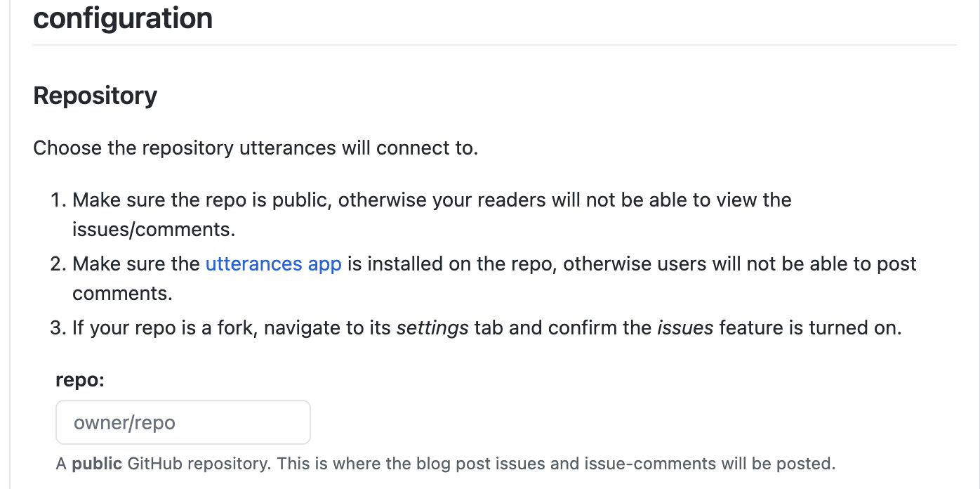Click the "configuration" heading
Viewport: 980px width, 489px height.
click(x=123, y=18)
